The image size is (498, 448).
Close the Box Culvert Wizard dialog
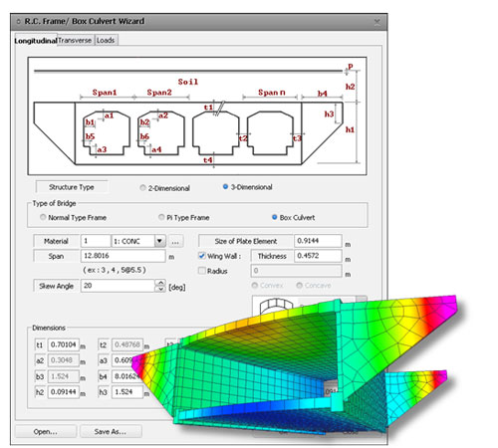377,22
